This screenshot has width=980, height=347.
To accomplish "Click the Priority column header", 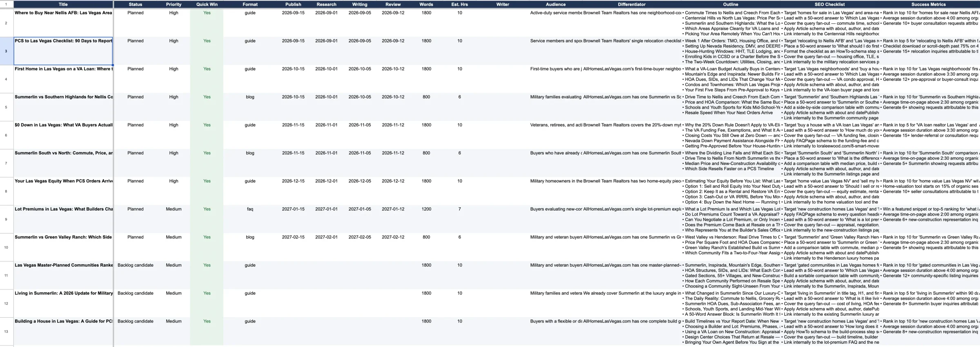I will tap(174, 4).
